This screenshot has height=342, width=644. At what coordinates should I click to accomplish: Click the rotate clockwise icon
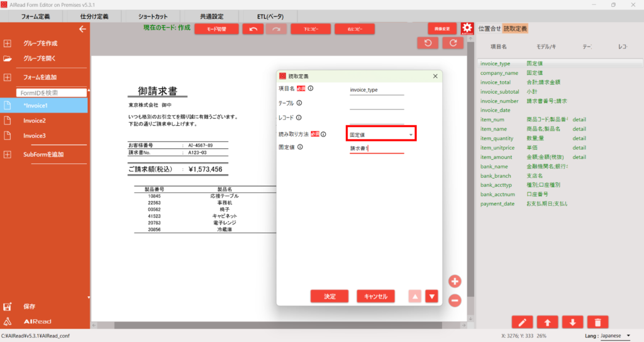point(452,43)
